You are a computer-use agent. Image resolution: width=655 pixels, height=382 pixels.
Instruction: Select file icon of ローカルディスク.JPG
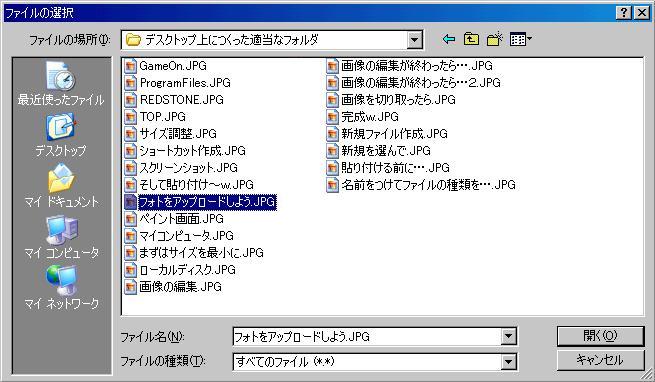pos(130,270)
